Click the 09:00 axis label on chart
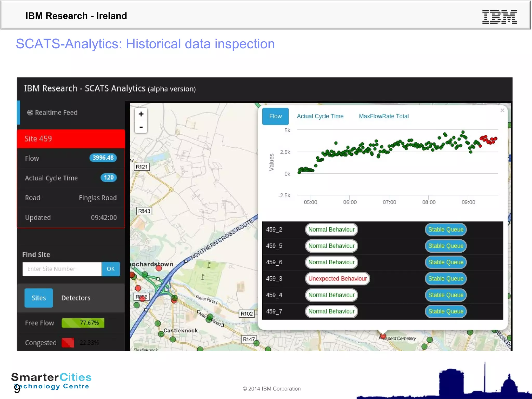 (x=468, y=202)
